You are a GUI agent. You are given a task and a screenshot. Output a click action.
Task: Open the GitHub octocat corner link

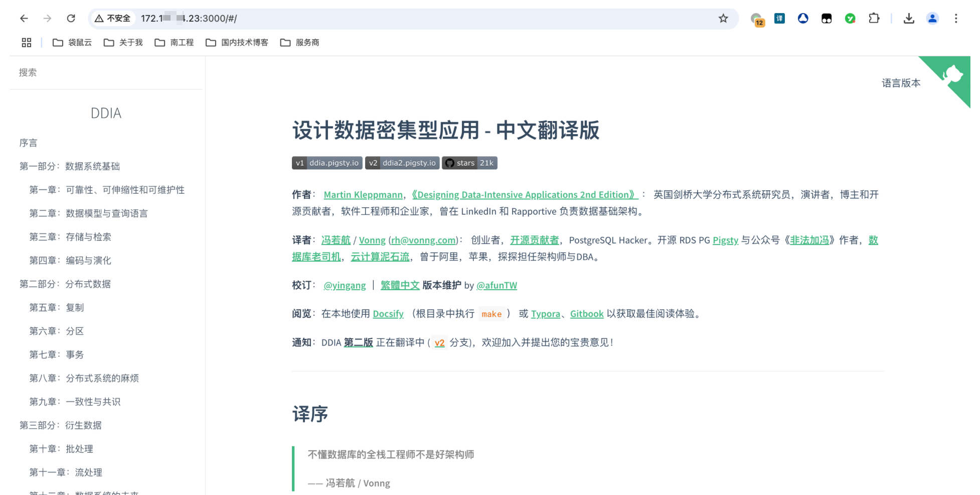coord(952,75)
